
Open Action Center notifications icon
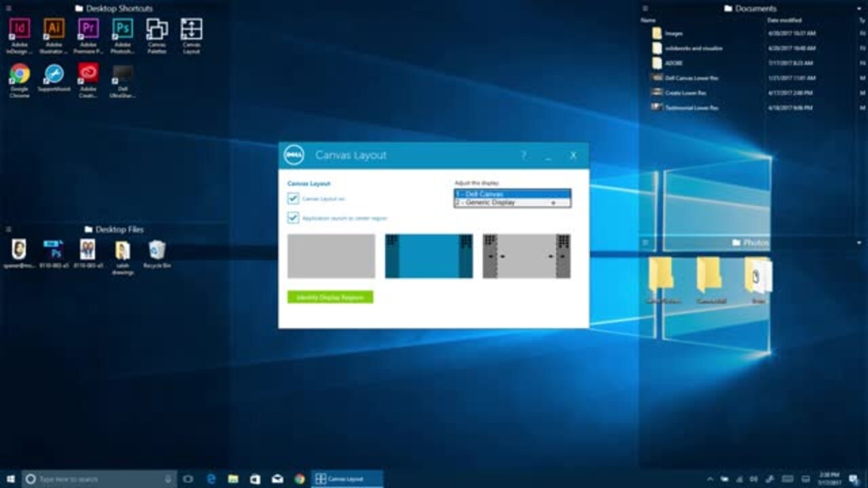point(853,479)
